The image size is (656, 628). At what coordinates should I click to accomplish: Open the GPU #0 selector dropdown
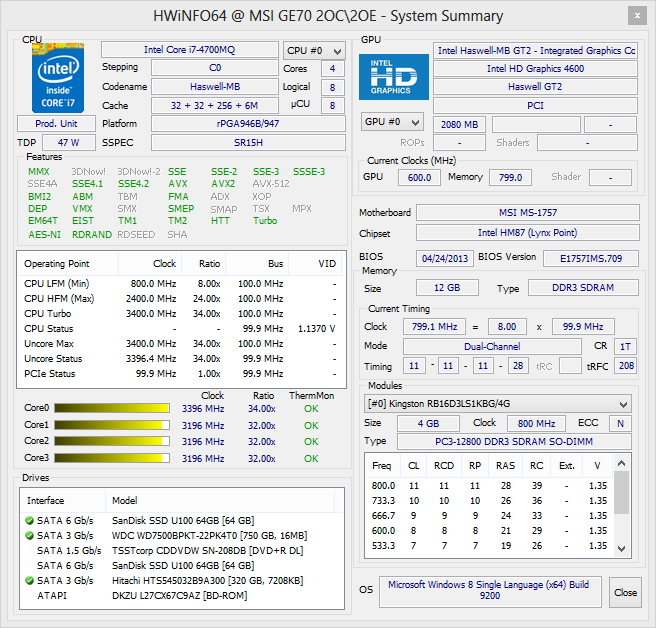(392, 122)
